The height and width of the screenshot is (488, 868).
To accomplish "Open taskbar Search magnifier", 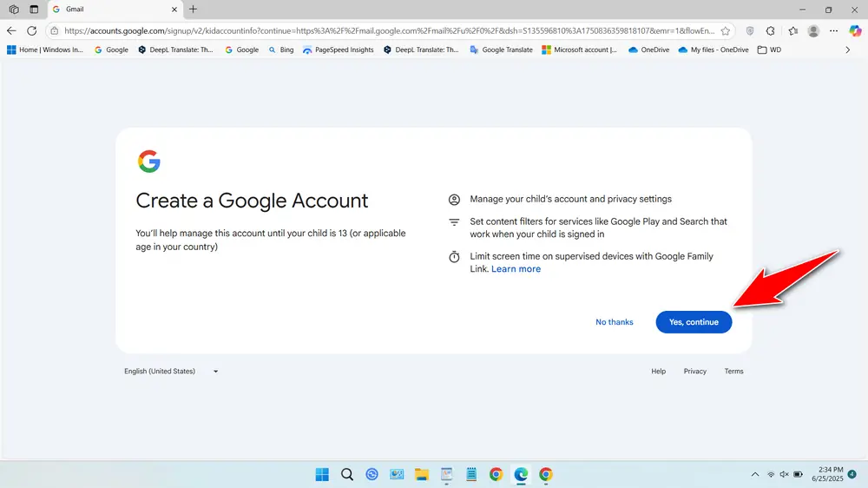I will (347, 475).
